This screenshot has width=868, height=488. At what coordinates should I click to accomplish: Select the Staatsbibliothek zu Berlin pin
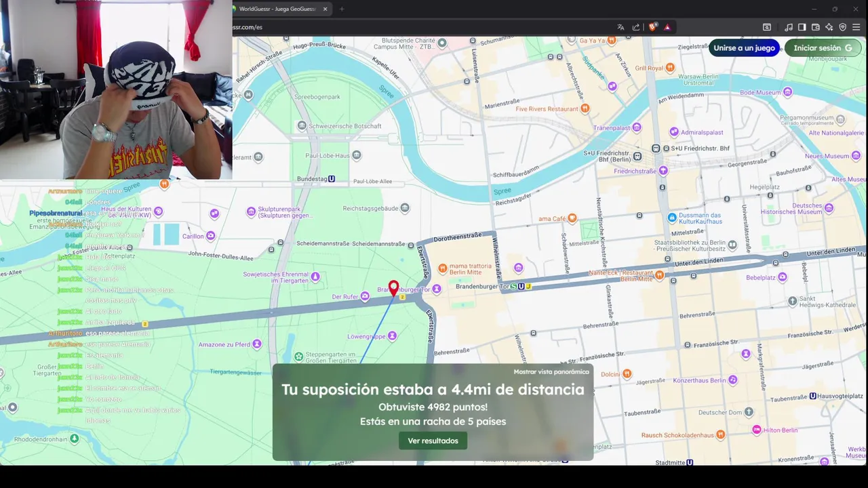pos(732,245)
